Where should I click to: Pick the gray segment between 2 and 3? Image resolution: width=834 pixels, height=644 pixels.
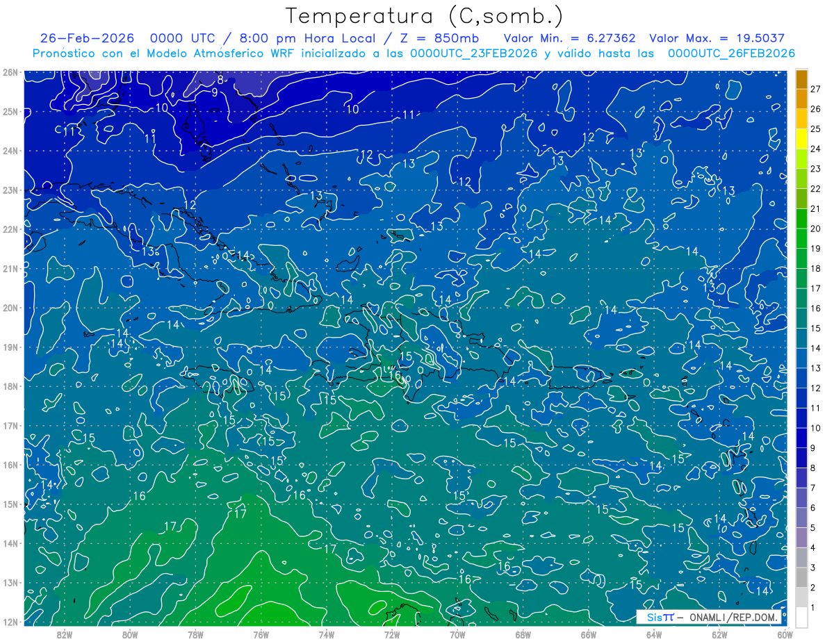[x=801, y=577]
